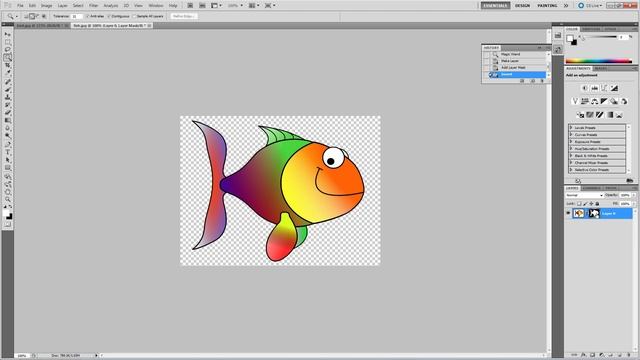The width and height of the screenshot is (640, 360).
Task: Click the Hue/Saturation adjustment icon
Action: pyautogui.click(x=584, y=101)
